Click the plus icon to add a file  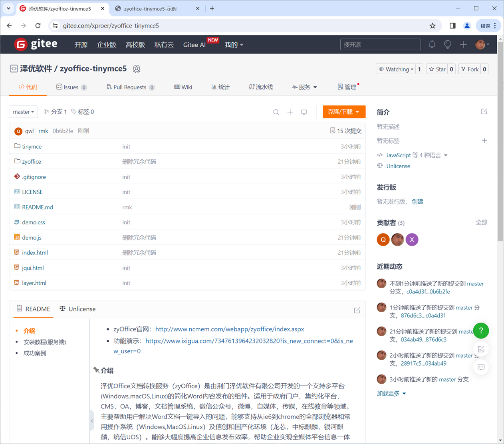(x=290, y=112)
